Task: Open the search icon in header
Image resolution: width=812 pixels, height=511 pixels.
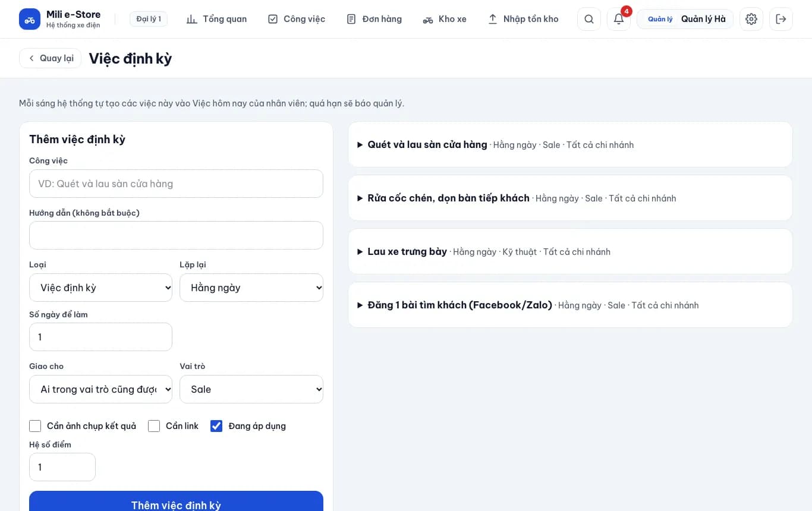Action: (589, 19)
